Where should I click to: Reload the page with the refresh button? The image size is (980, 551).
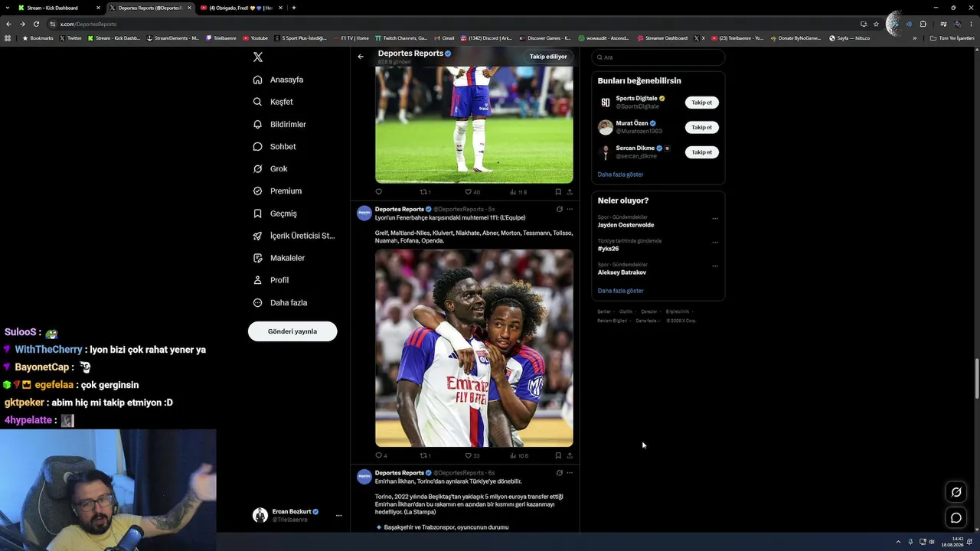[x=36, y=24]
